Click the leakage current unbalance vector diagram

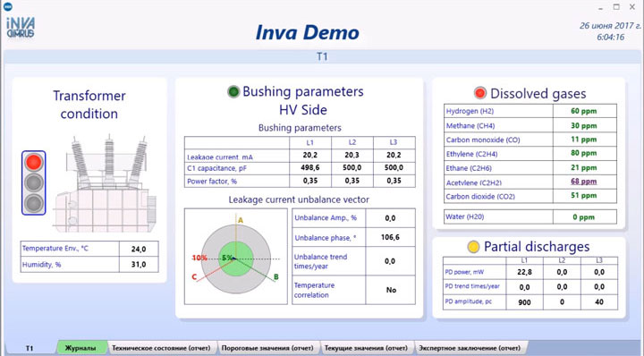236,257
